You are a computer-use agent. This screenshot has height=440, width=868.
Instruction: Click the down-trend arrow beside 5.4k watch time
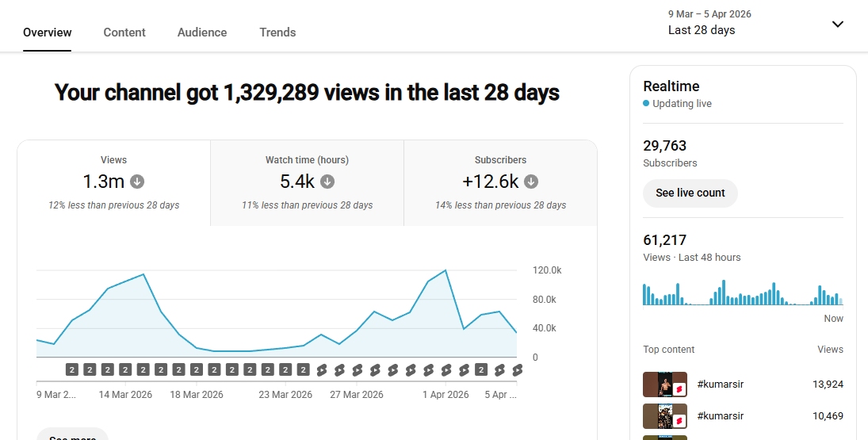pyautogui.click(x=327, y=182)
